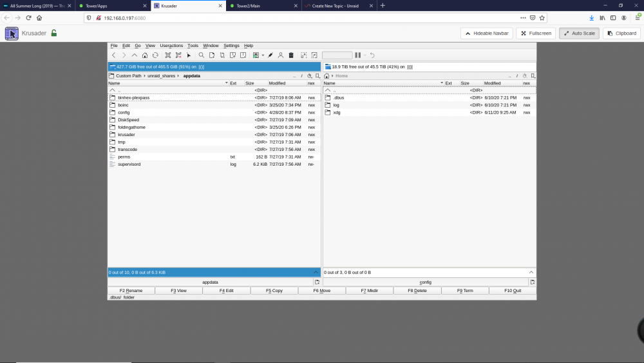The width and height of the screenshot is (644, 363).
Task: Click left panel media bar showing 427.7 GiB free
Action: 214,66
